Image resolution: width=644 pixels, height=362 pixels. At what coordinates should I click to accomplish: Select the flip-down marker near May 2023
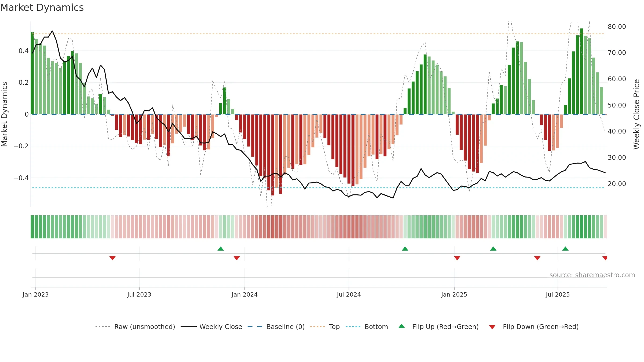[112, 258]
